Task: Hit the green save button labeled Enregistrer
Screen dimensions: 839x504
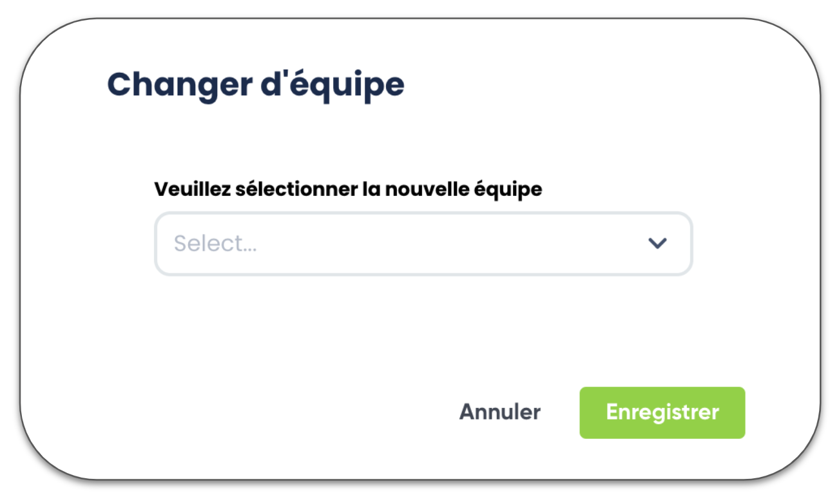Action: 662,412
